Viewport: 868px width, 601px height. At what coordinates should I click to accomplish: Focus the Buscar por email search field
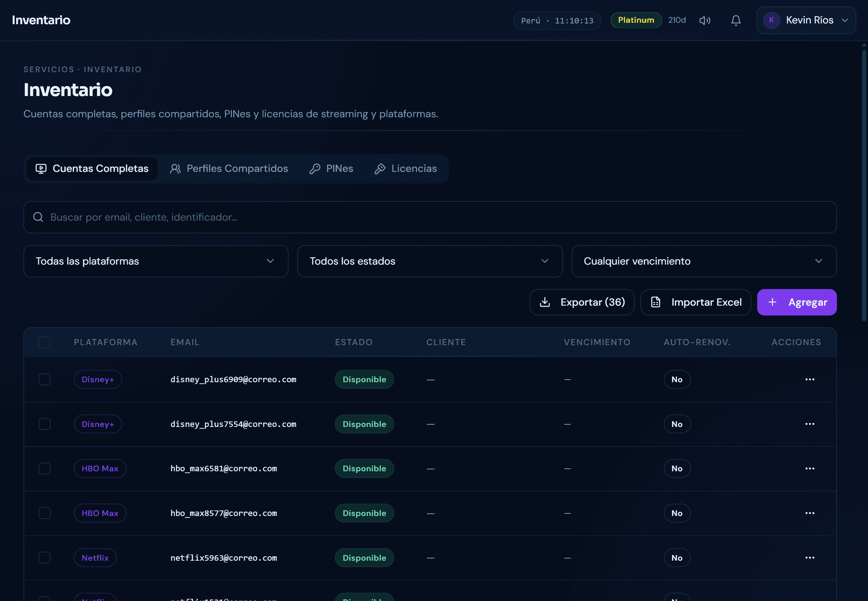[430, 217]
